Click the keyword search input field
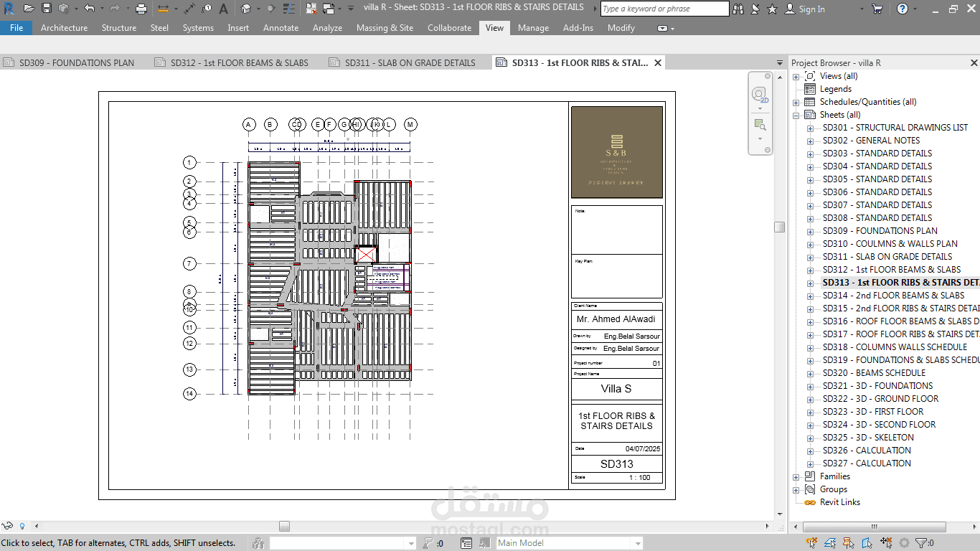 pyautogui.click(x=664, y=9)
